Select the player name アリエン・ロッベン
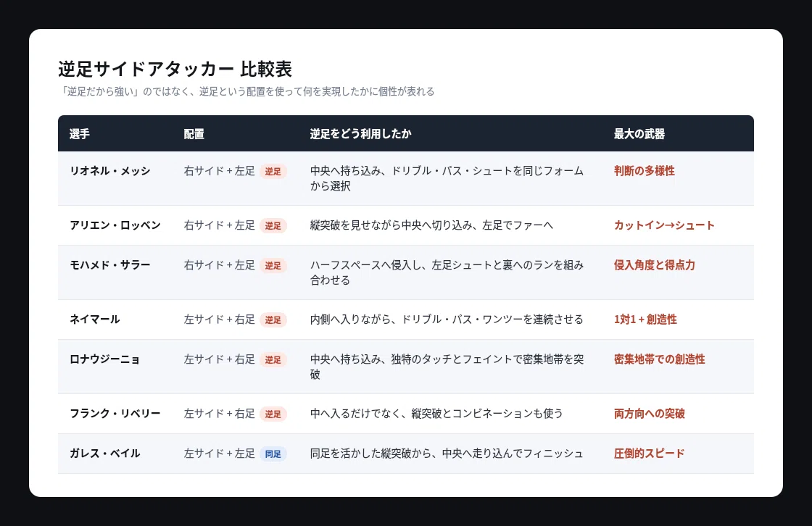The width and height of the screenshot is (812, 526). click(x=115, y=225)
